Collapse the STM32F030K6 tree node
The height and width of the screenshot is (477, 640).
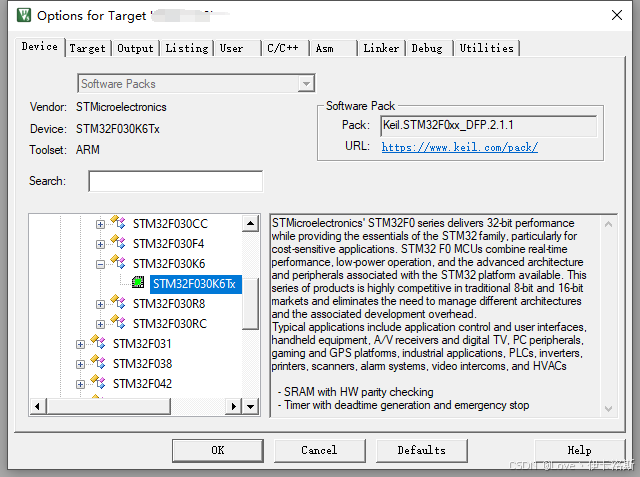pos(100,264)
